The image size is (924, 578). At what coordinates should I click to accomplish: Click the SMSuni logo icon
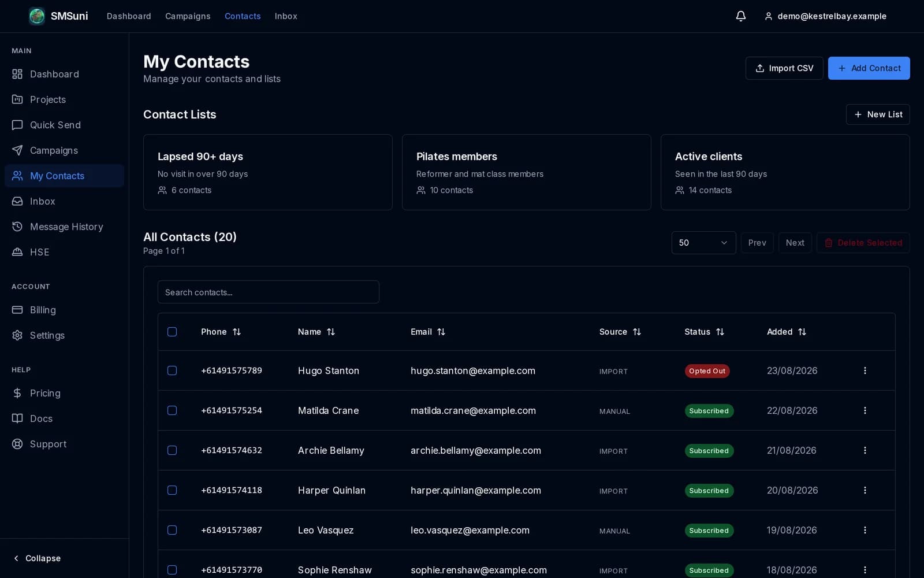pyautogui.click(x=37, y=16)
